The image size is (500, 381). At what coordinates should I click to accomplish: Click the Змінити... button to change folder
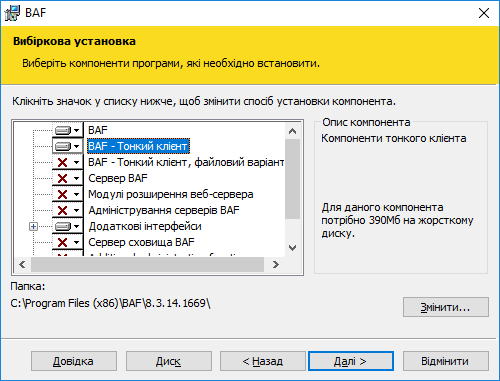pos(446,307)
